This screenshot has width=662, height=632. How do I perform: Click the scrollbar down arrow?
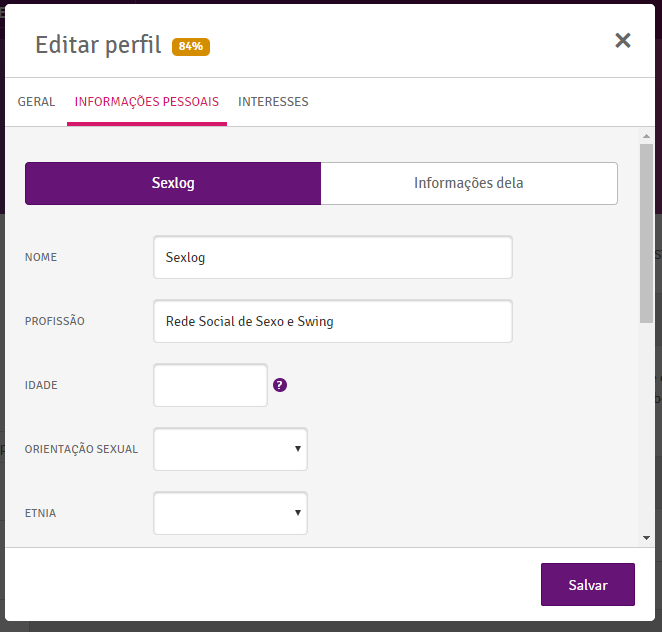(646, 538)
